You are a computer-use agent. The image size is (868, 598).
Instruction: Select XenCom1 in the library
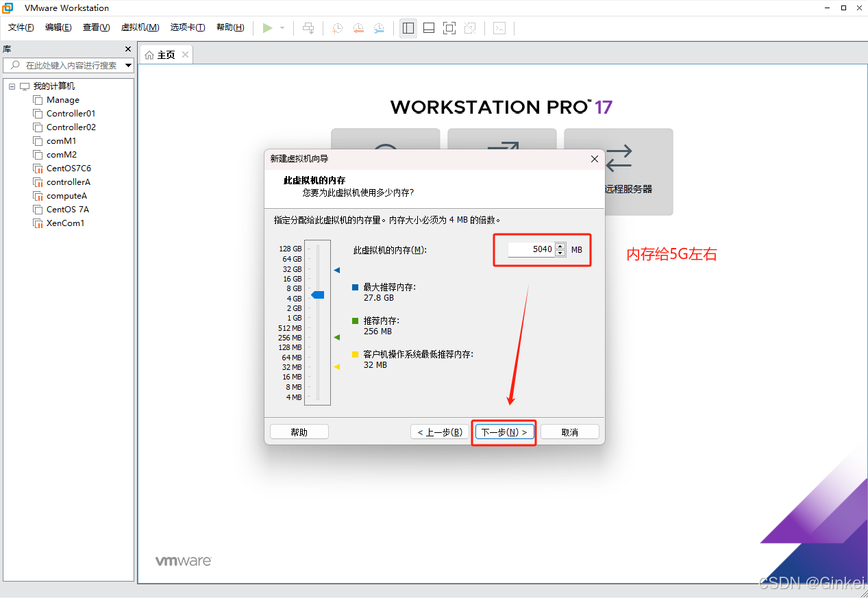pyautogui.click(x=65, y=223)
